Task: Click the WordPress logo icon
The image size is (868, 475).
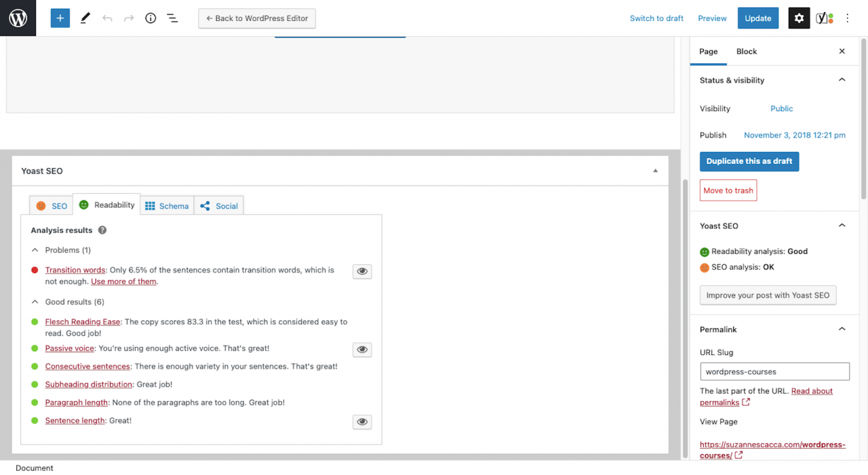Action: click(18, 18)
